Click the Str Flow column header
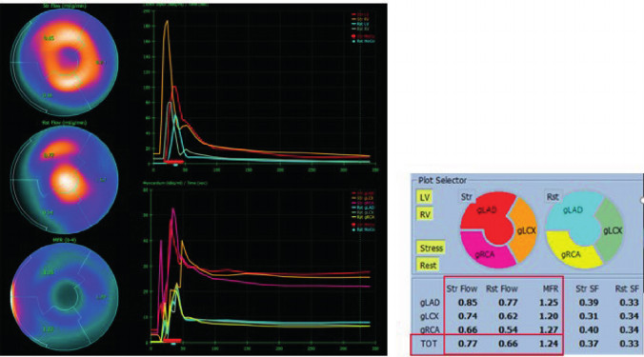This screenshot has height=357, width=644. [462, 288]
